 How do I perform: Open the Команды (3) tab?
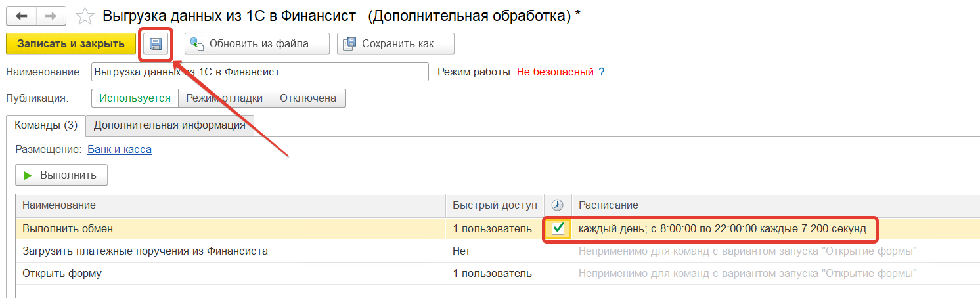coord(46,125)
